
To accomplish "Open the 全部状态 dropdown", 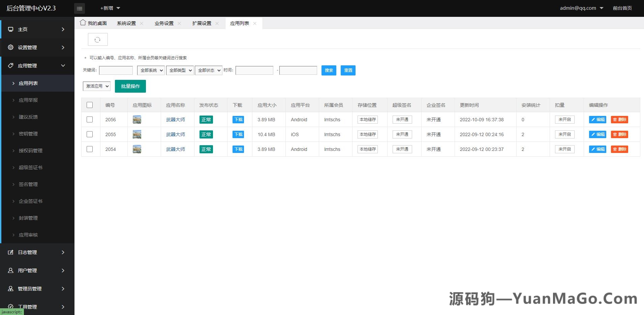I will pos(208,70).
